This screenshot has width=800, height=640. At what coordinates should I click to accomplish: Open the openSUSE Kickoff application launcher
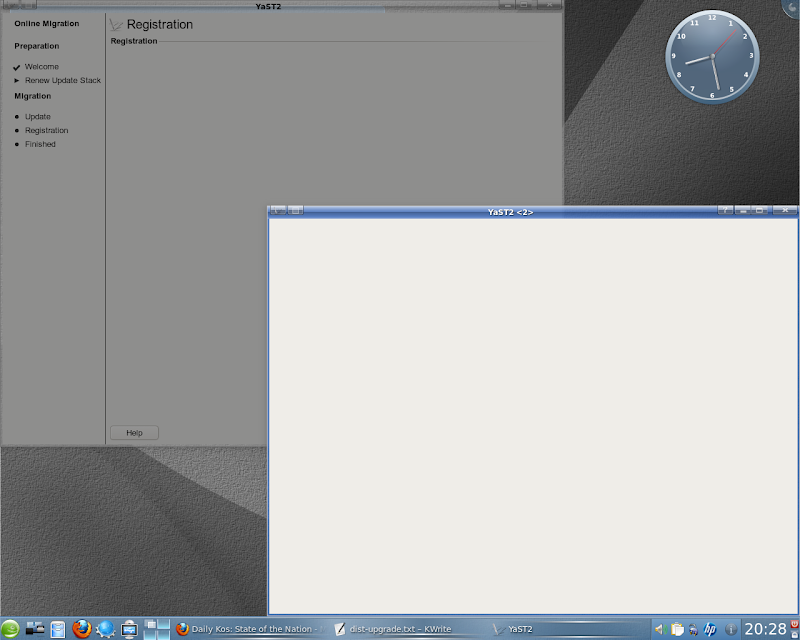pyautogui.click(x=10, y=629)
